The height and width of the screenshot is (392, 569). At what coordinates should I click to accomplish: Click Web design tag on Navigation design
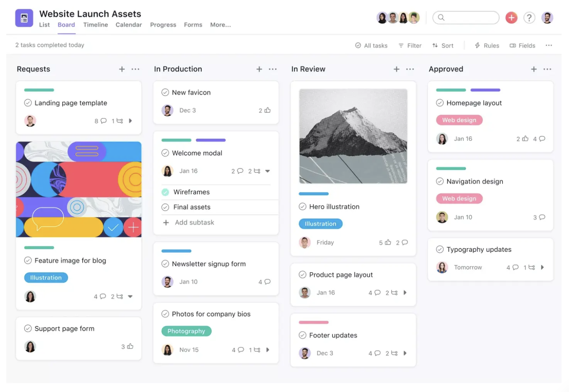459,199
